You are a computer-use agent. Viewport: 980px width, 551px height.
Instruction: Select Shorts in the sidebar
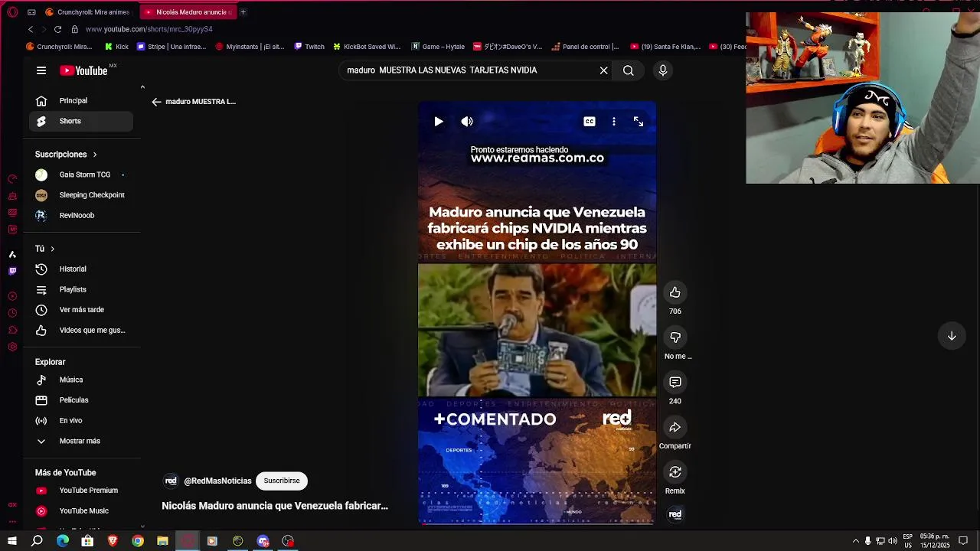pos(81,121)
